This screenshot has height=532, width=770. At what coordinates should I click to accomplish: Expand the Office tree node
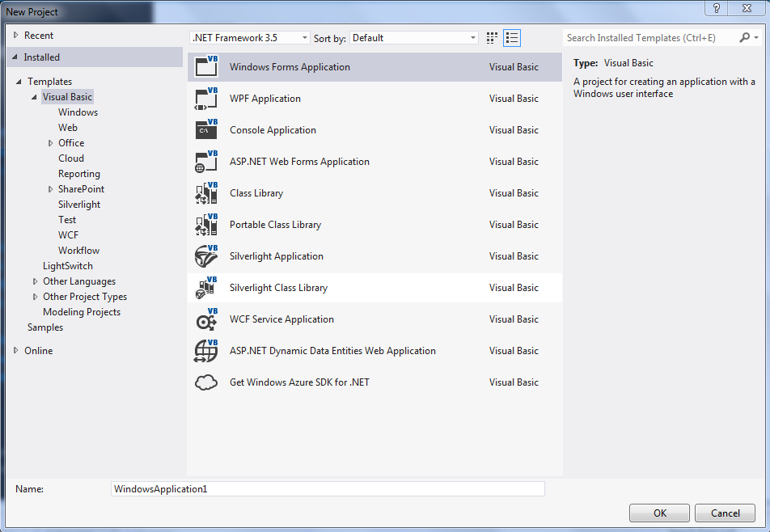pyautogui.click(x=50, y=143)
